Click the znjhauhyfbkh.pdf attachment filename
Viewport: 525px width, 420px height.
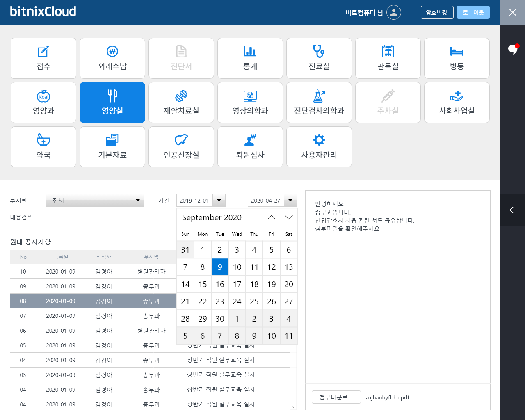tap(387, 397)
